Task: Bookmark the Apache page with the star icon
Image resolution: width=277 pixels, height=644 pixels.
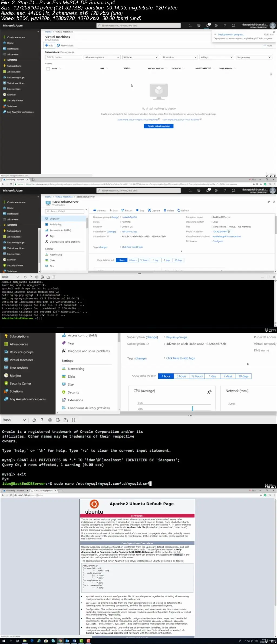Action: (261, 495)
